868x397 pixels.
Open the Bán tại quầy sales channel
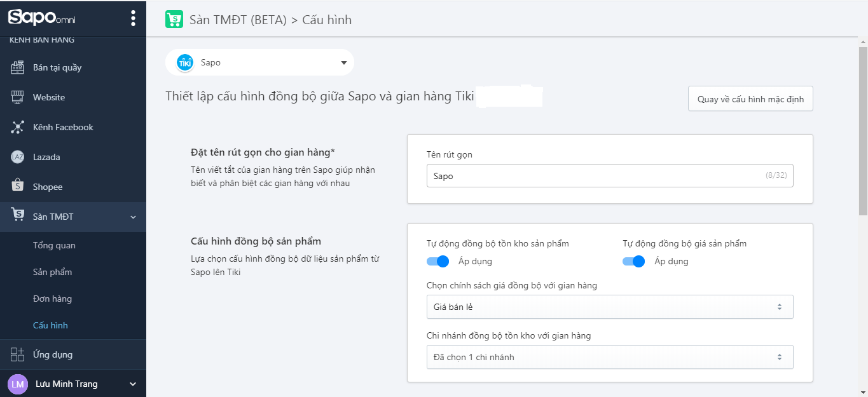coord(51,67)
